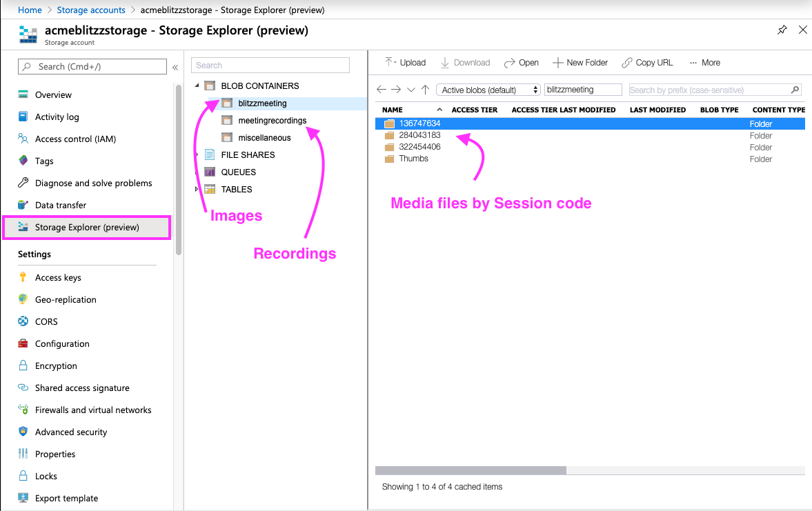Image resolution: width=812 pixels, height=511 pixels.
Task: Click the Search by prefix field
Action: click(715, 90)
